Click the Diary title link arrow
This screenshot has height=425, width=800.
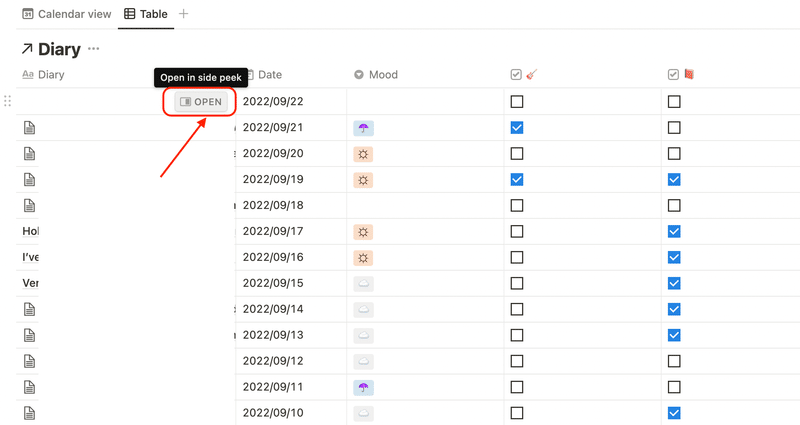point(27,49)
